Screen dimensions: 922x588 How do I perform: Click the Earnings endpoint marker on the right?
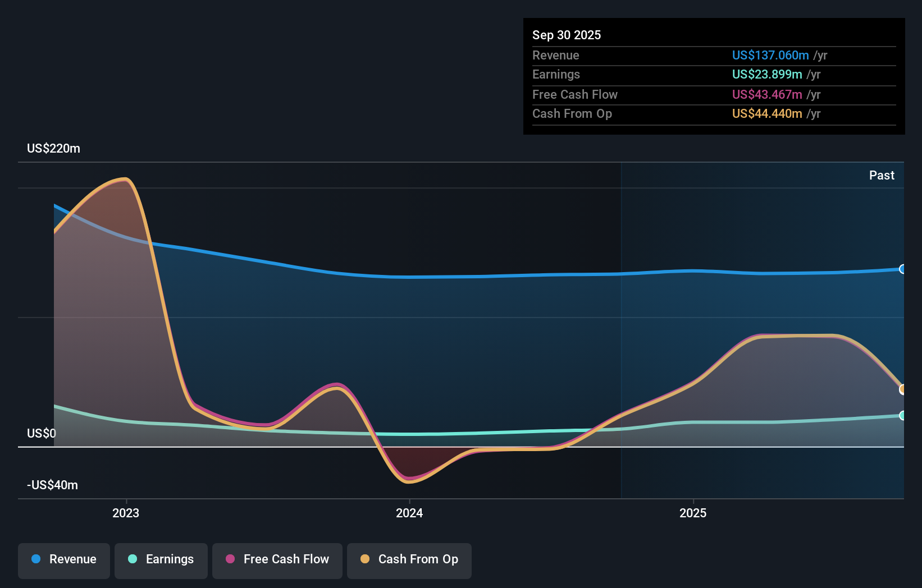[x=902, y=416]
